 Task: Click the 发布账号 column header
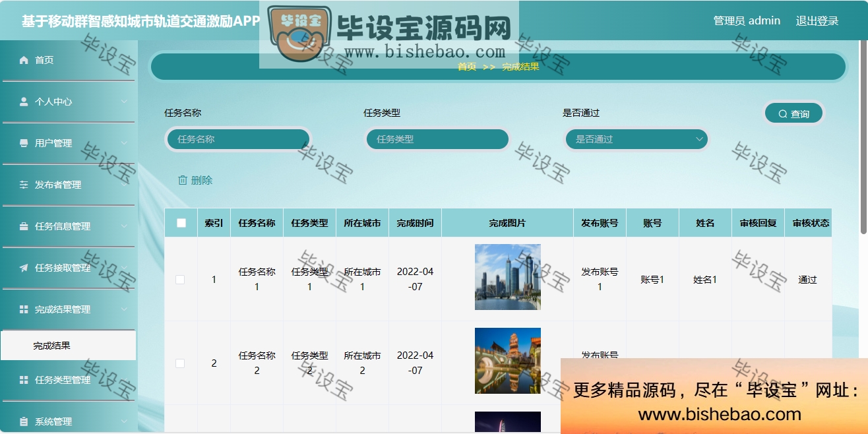(600, 223)
